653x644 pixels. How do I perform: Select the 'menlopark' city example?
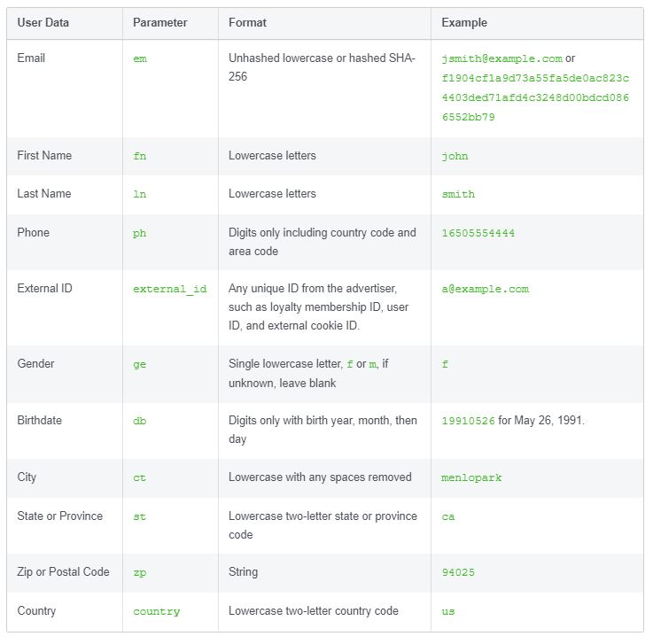click(x=471, y=477)
